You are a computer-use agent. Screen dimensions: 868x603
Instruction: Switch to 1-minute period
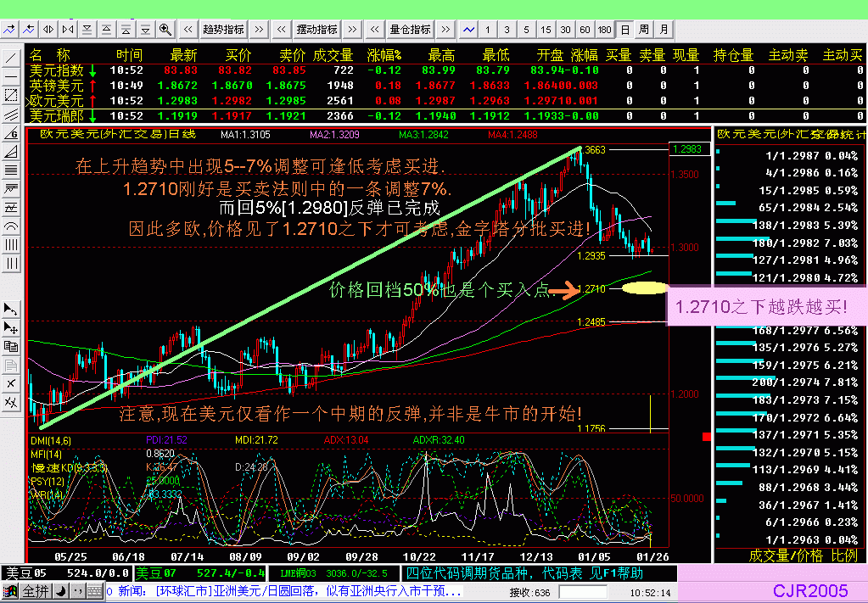click(488, 30)
